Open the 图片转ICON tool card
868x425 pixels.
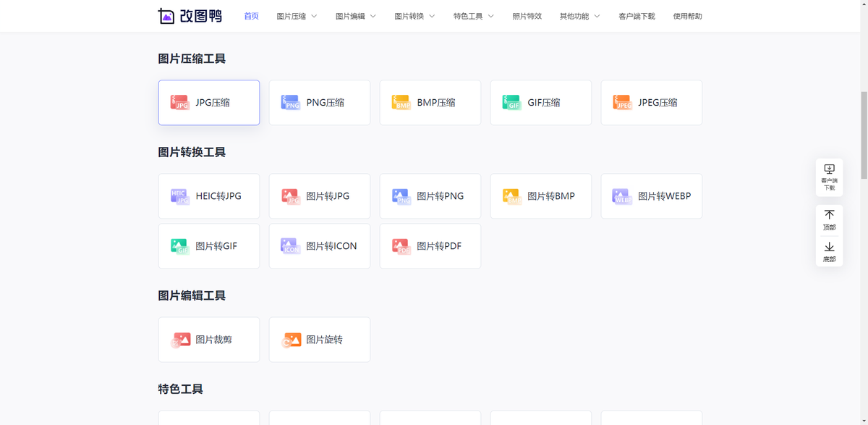(x=320, y=246)
